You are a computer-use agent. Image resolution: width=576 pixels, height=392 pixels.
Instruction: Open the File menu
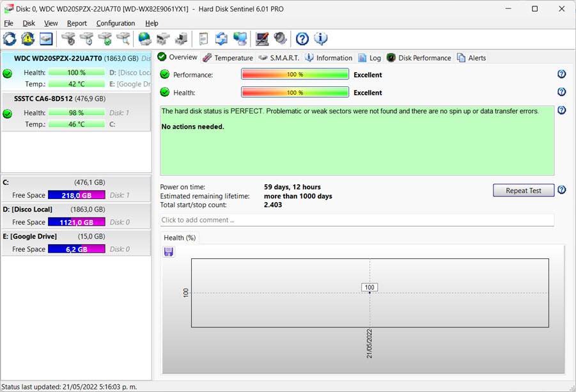pyautogui.click(x=8, y=23)
